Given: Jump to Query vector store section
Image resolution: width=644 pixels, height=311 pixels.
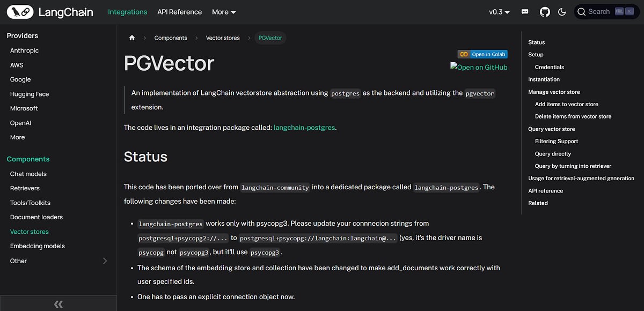Looking at the screenshot, I should pos(551,129).
